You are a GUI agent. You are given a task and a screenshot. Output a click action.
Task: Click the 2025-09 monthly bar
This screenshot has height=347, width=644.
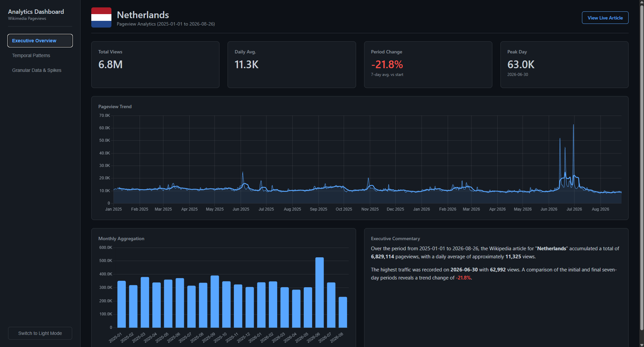(215, 301)
